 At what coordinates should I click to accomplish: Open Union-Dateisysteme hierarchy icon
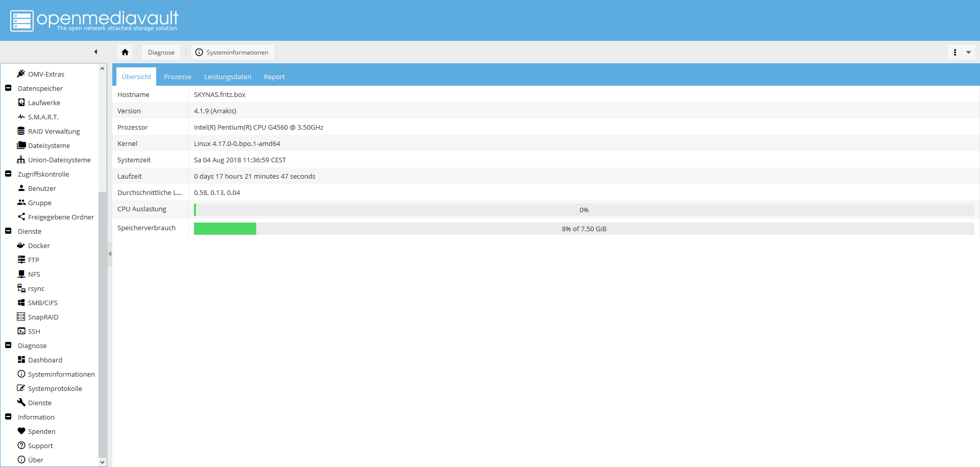21,159
